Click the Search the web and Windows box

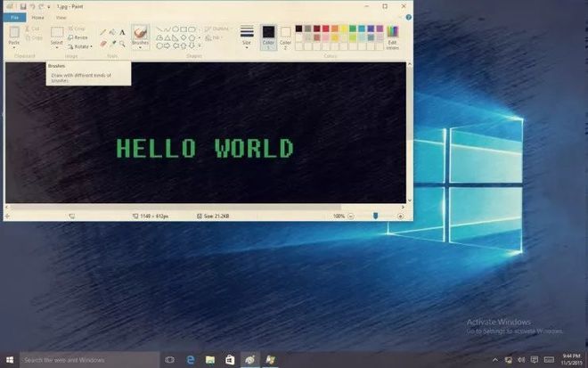point(90,360)
